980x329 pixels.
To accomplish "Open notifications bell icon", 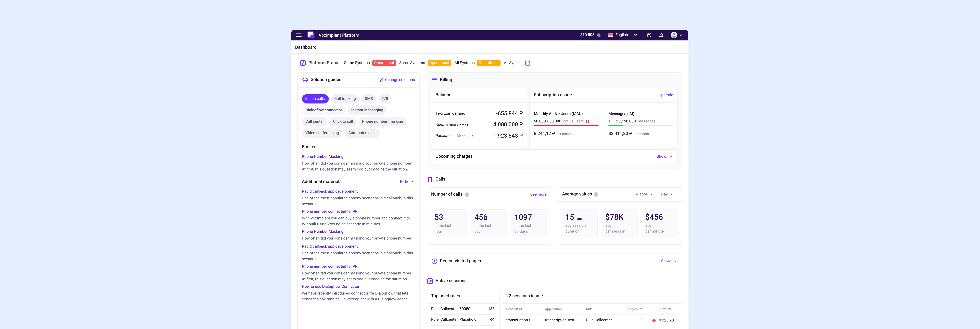I will tap(661, 35).
